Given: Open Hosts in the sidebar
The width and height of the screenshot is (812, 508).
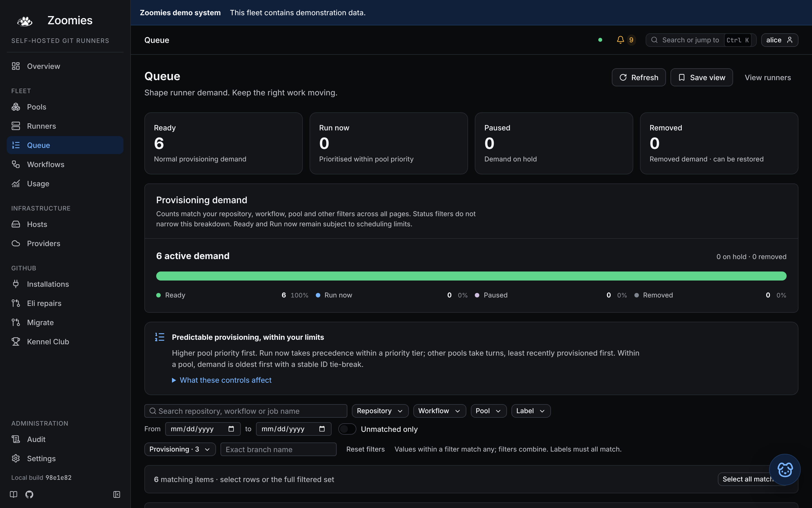Looking at the screenshot, I should click(x=65, y=224).
